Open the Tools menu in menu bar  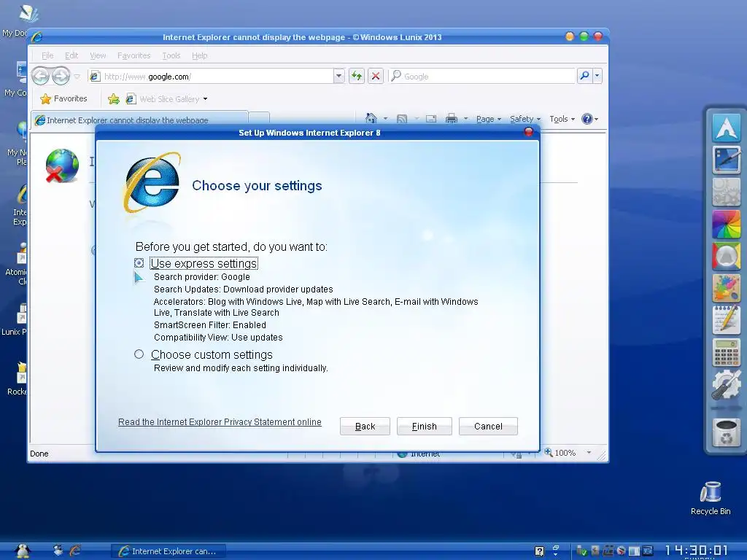pos(171,55)
